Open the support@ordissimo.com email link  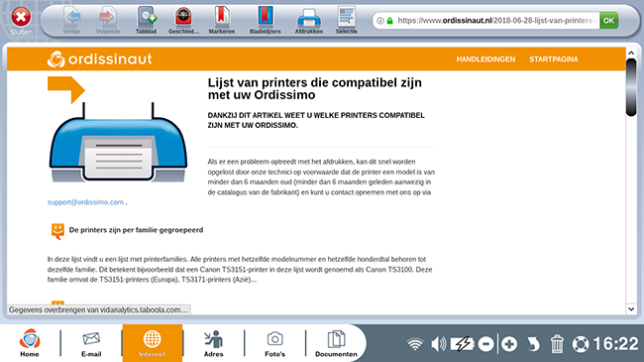click(85, 202)
